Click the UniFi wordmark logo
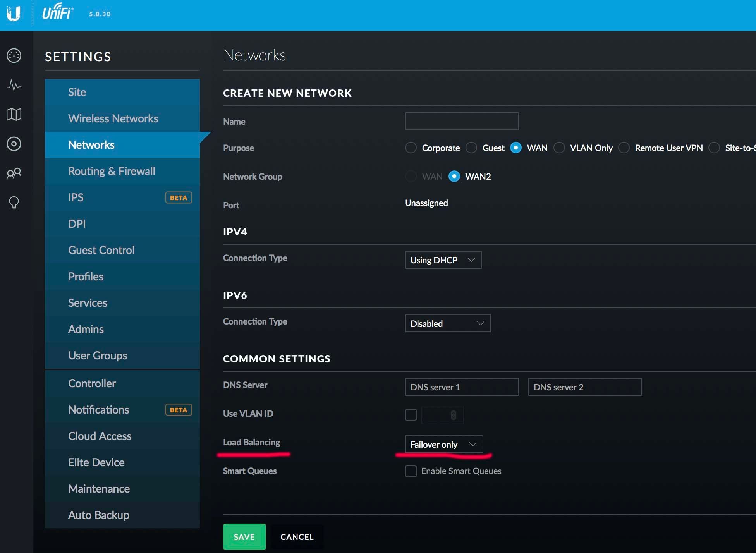The image size is (756, 553). 57,12
